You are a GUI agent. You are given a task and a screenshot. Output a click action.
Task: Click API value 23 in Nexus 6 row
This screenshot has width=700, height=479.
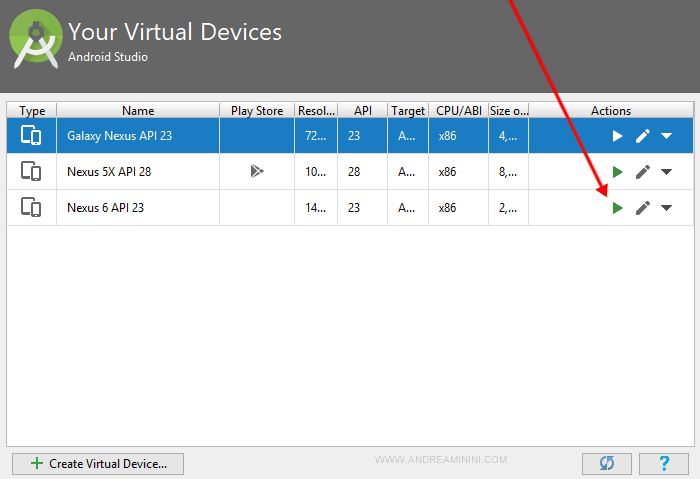point(354,208)
